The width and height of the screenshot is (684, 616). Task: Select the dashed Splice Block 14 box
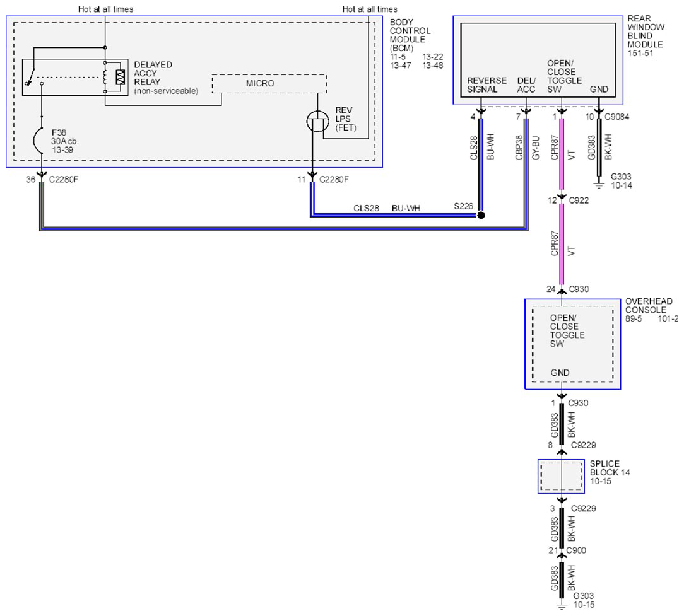[561, 477]
